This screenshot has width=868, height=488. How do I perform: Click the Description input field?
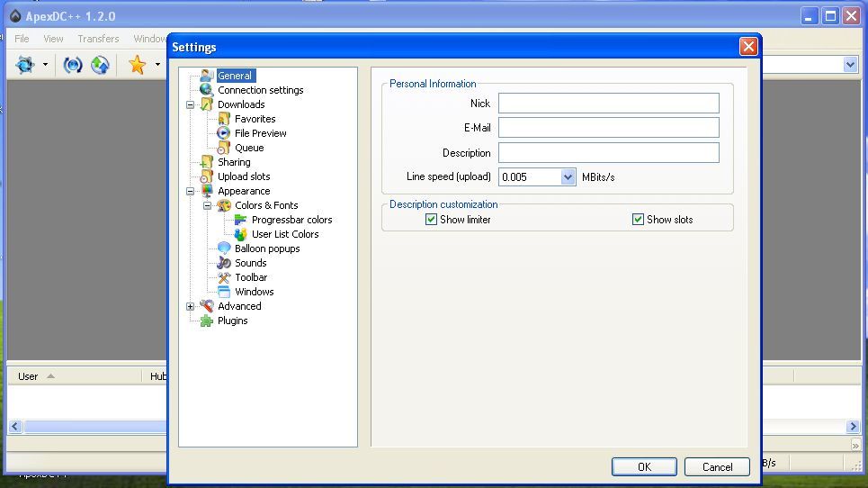tap(609, 152)
